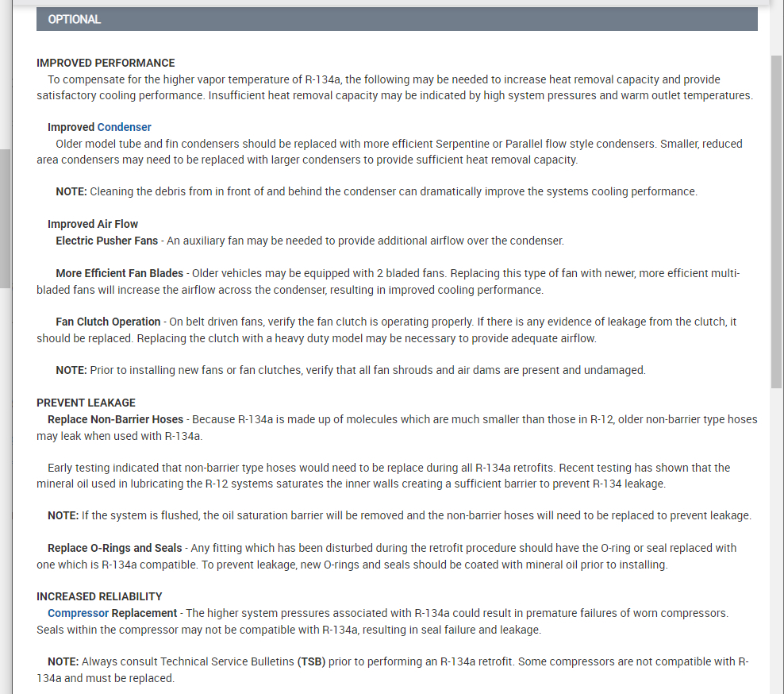Open the Condenser link
Image resolution: width=784 pixels, height=694 pixels.
tap(124, 127)
